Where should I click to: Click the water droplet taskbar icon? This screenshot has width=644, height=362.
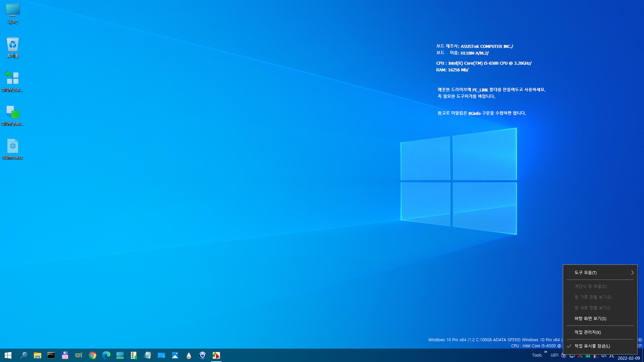[189, 355]
